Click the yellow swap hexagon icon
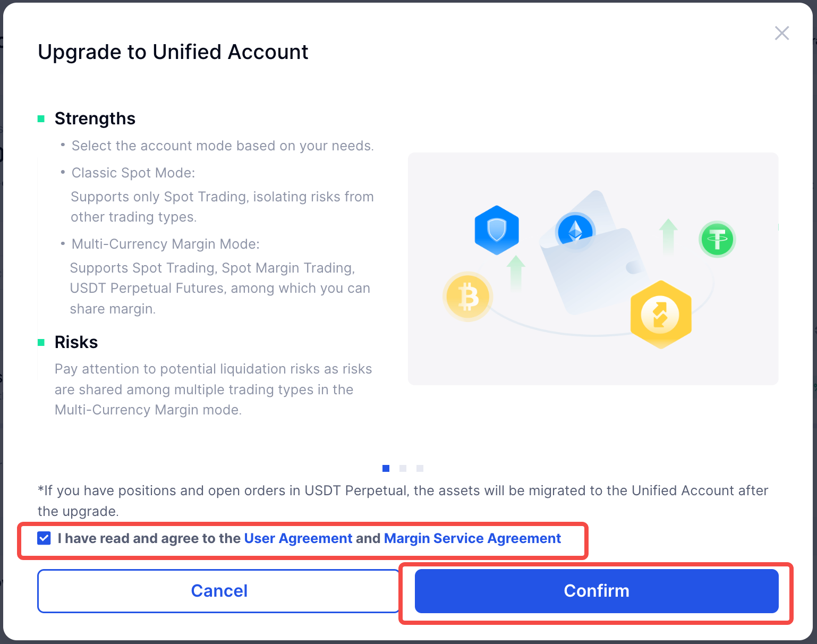Viewport: 817px width, 644px height. tap(660, 314)
